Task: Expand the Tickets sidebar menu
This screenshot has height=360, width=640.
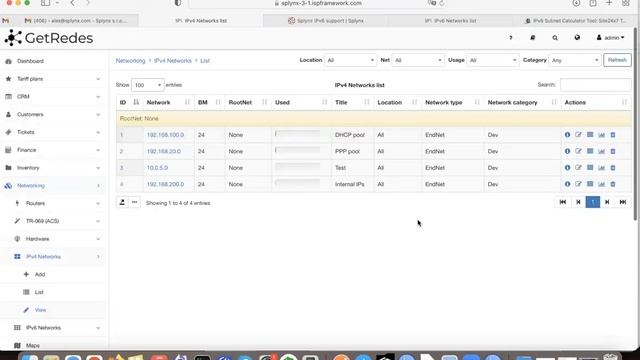Action: tap(53, 132)
